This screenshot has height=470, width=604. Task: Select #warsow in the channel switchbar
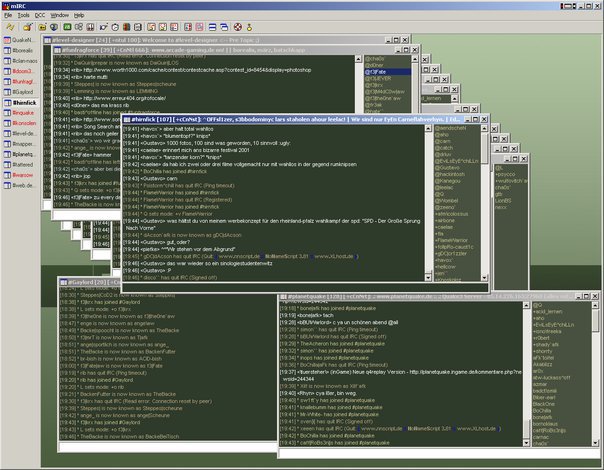pyautogui.click(x=20, y=174)
